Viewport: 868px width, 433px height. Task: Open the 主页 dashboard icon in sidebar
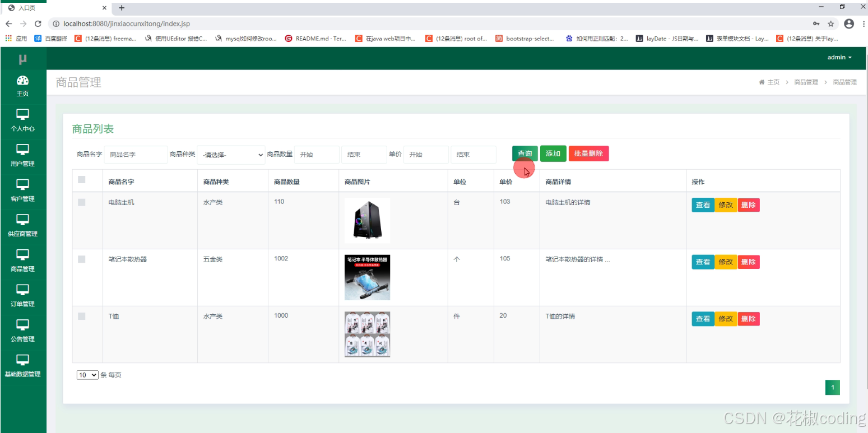(23, 80)
